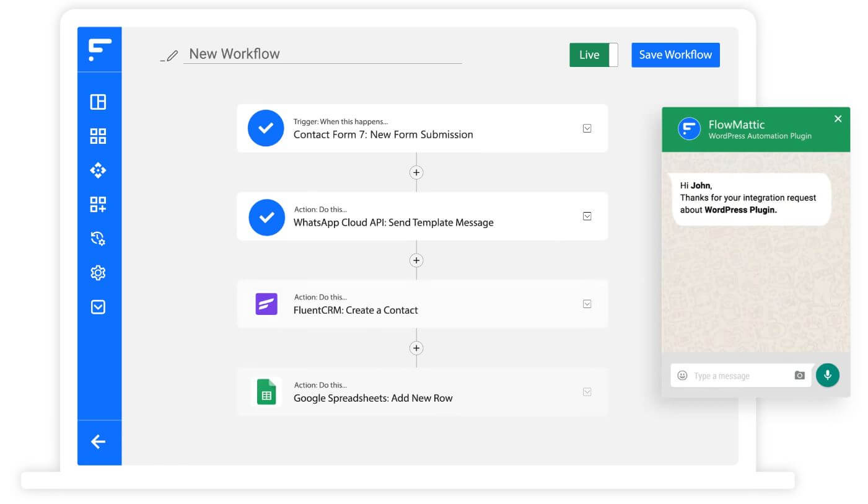The height and width of the screenshot is (504, 868).
Task: Add step after Contact Form 7 trigger
Action: (416, 172)
